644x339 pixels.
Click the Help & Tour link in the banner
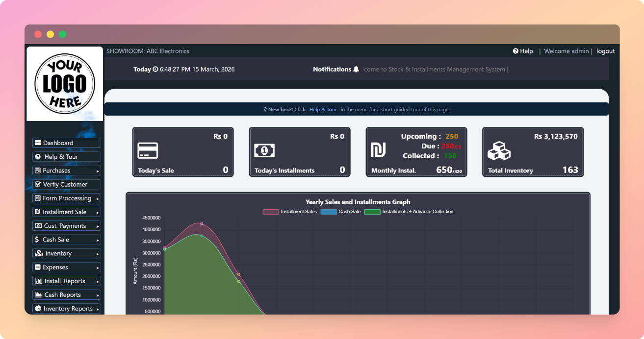tap(323, 109)
